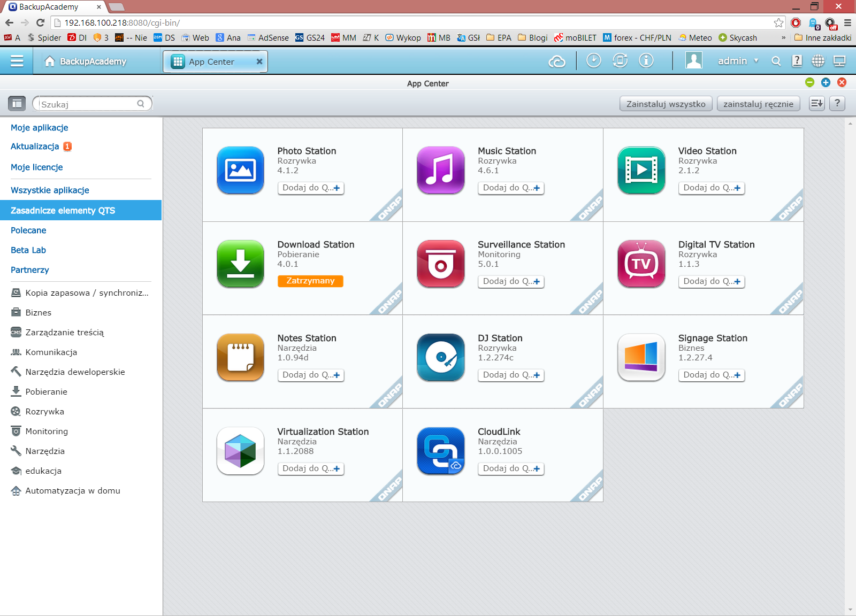856x616 pixels.
Task: Toggle the sidebar panel view button
Action: point(17,104)
